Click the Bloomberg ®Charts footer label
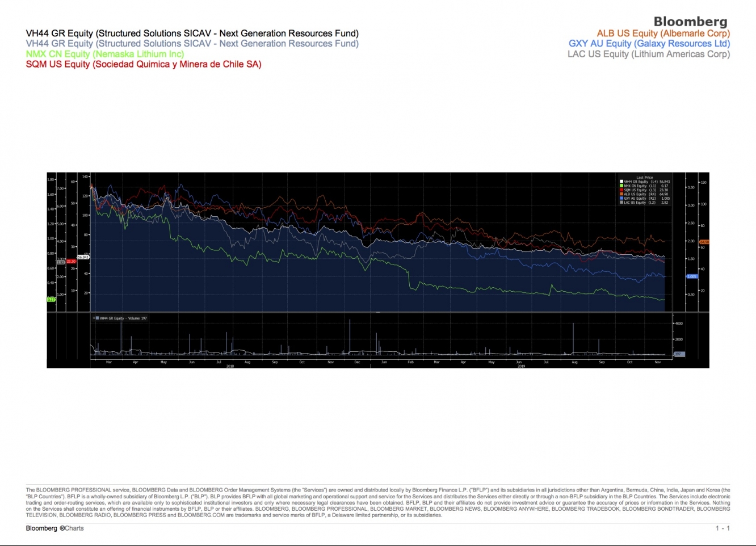This screenshot has width=756, height=546. (x=54, y=528)
